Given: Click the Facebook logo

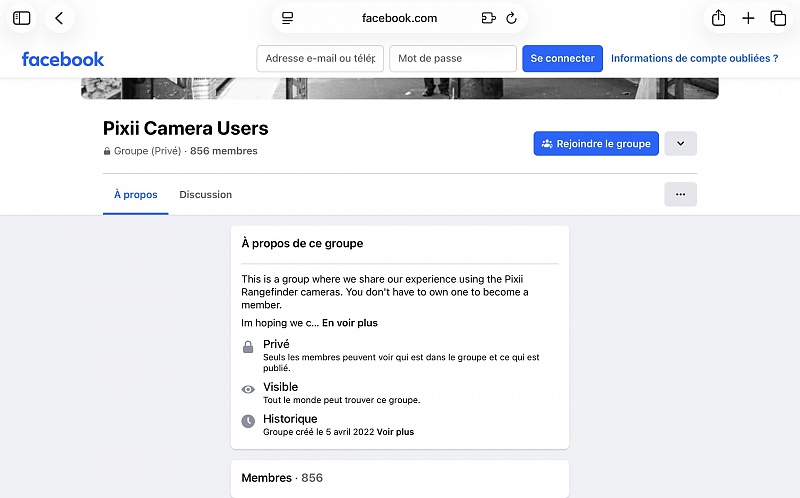Looking at the screenshot, I should point(63,59).
